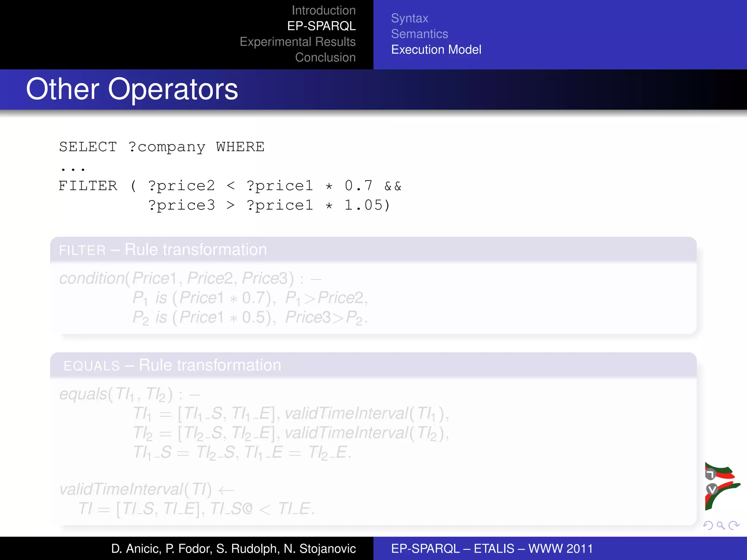Click the magnifier search navigation icon
Image resolution: width=747 pixels, height=560 pixels.
[x=721, y=525]
